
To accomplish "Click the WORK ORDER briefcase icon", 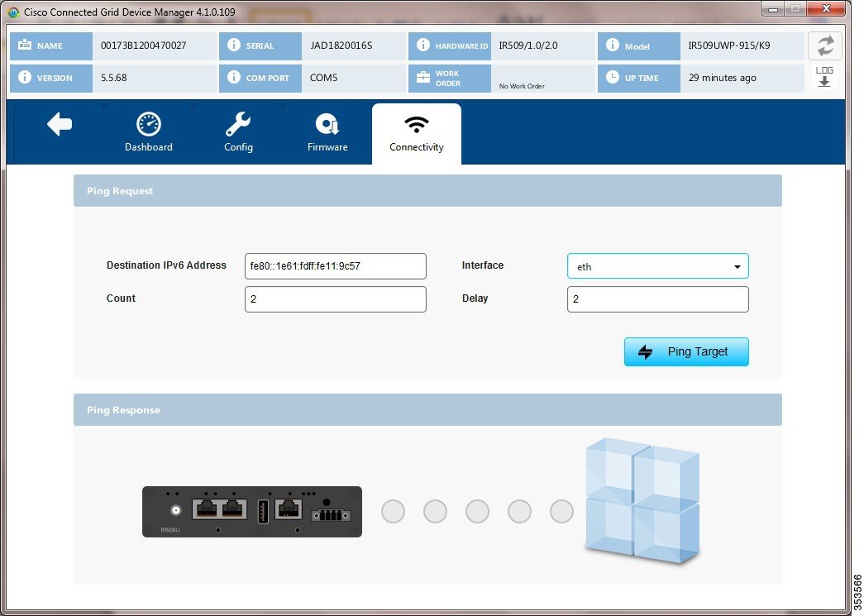I will [422, 77].
